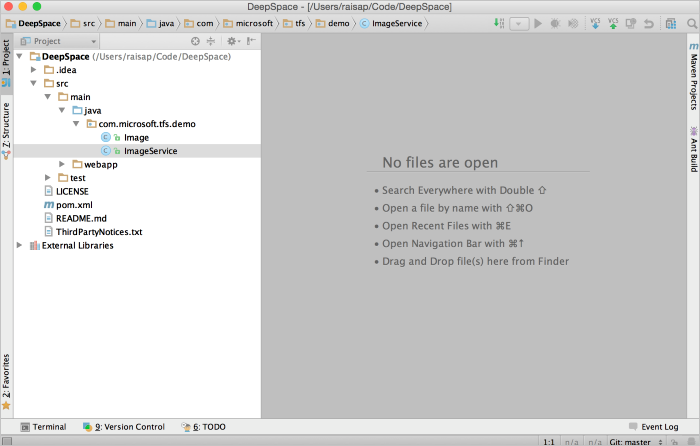This screenshot has width=700, height=446.
Task: Switch to the Version Control tab
Action: [124, 427]
